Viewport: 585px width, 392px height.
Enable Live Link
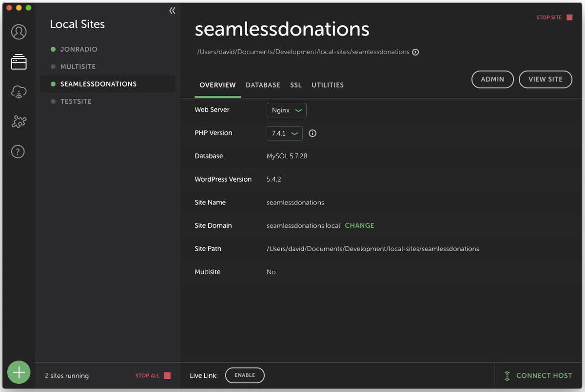[x=245, y=375]
